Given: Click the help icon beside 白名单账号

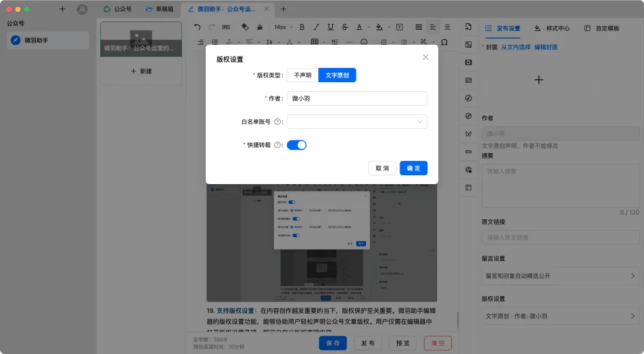Looking at the screenshot, I should tap(277, 122).
